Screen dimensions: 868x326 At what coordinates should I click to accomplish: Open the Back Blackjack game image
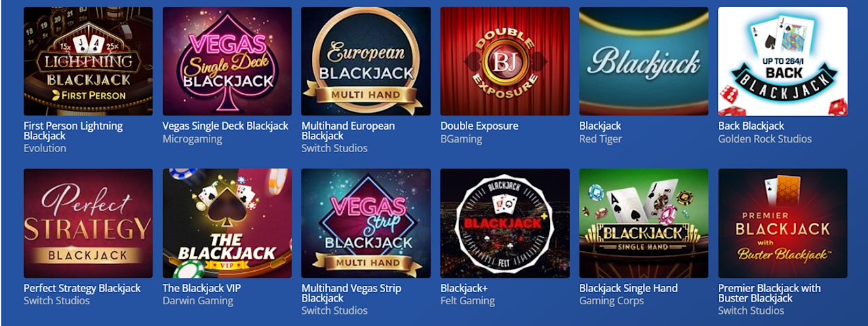tap(783, 61)
